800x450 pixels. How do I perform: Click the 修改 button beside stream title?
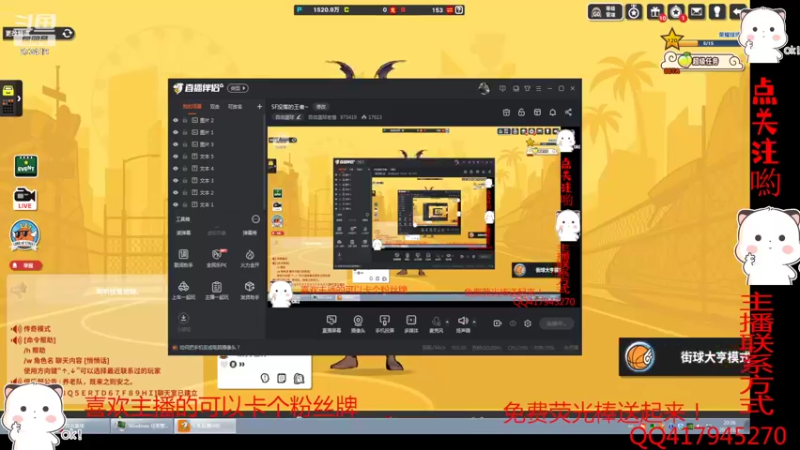pos(321,107)
